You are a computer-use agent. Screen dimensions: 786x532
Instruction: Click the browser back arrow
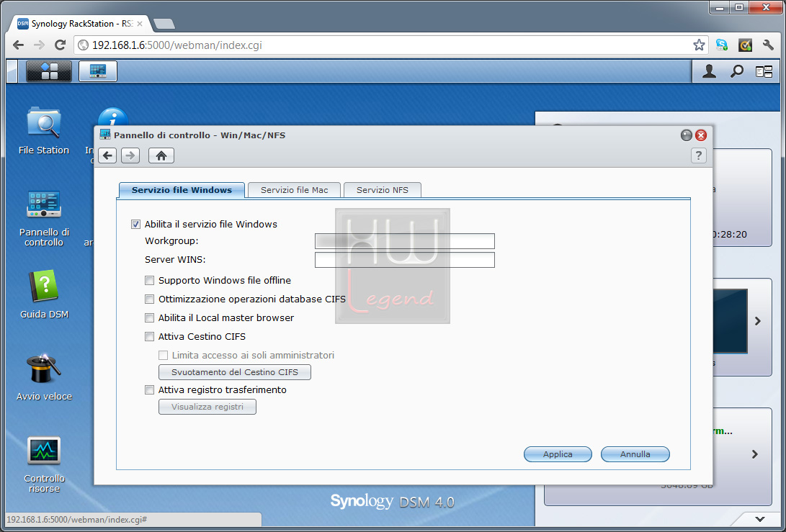(x=19, y=45)
